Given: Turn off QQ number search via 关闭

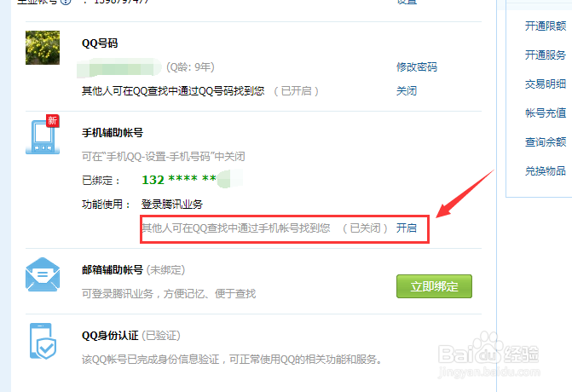Looking at the screenshot, I should coord(407,91).
